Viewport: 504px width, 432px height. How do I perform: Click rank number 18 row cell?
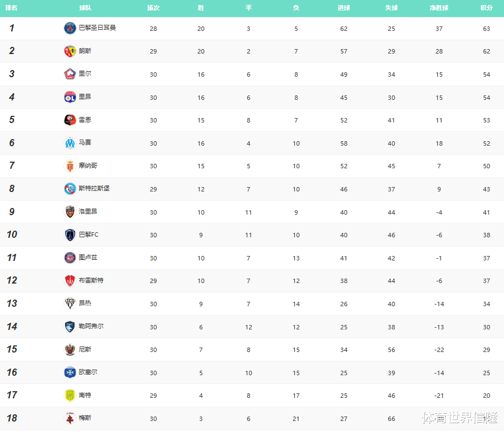point(12,418)
